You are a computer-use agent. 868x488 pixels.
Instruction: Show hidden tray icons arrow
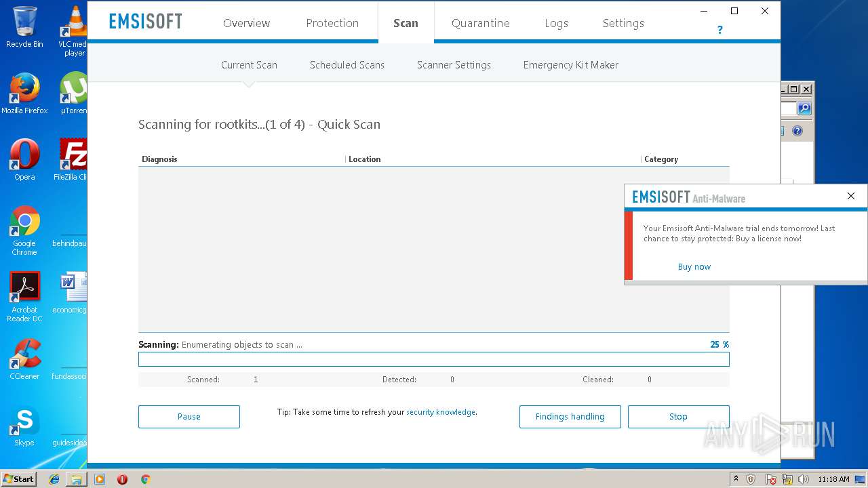pyautogui.click(x=736, y=479)
